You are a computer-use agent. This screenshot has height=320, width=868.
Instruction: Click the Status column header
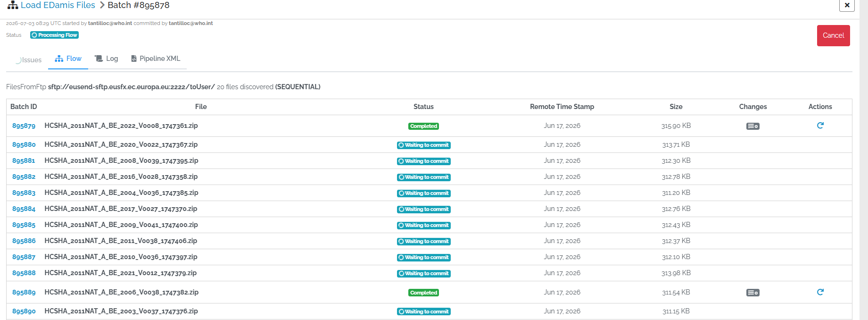[423, 107]
